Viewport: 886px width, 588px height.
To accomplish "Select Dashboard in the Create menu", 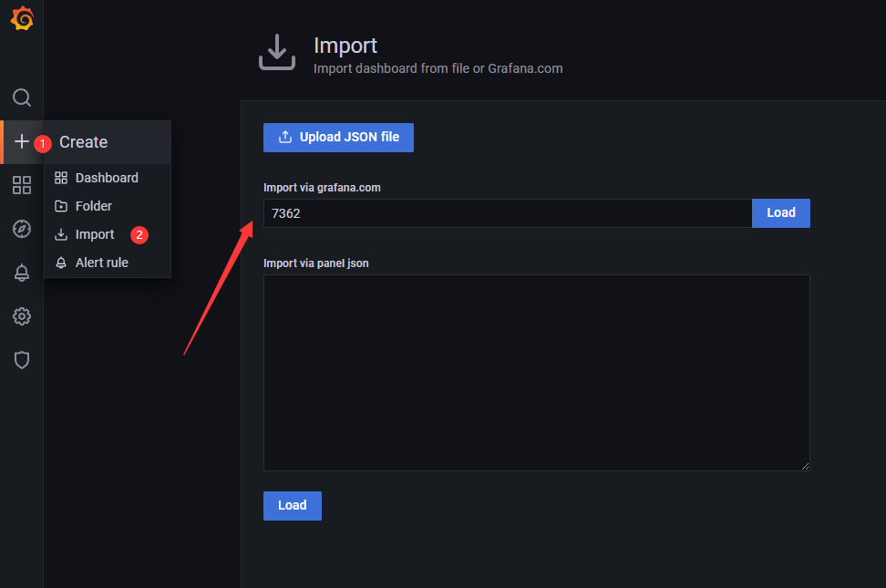I will click(107, 178).
